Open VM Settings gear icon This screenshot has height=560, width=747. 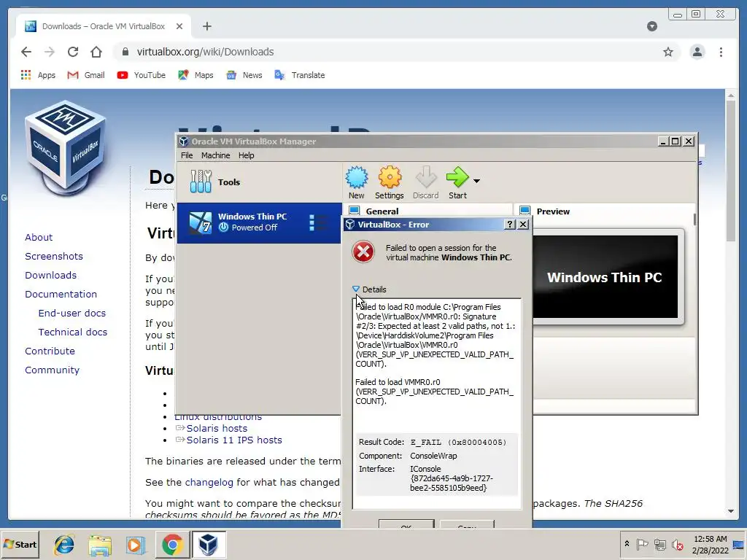(390, 178)
